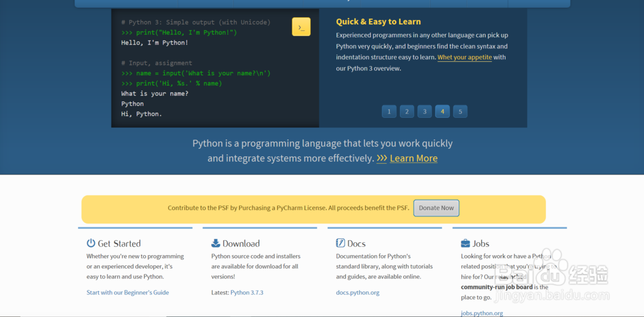Click the Docs section heading
Screen dimensions: 644x317
pos(357,244)
